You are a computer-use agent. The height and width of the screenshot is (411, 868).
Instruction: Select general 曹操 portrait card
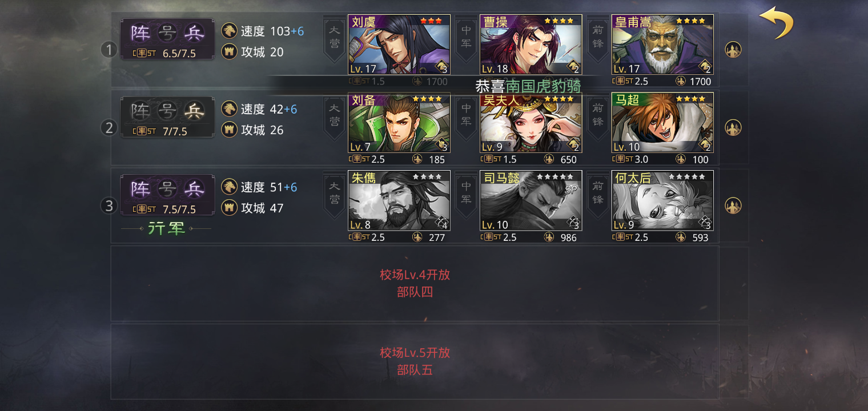tap(531, 45)
